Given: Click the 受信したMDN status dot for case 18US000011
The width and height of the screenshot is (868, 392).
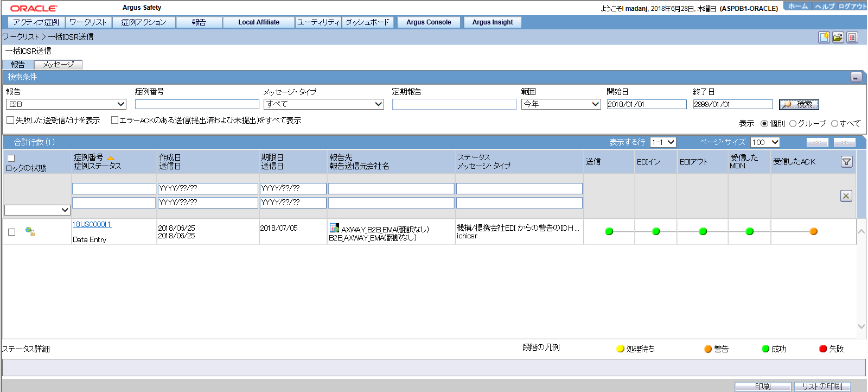Looking at the screenshot, I should (750, 231).
